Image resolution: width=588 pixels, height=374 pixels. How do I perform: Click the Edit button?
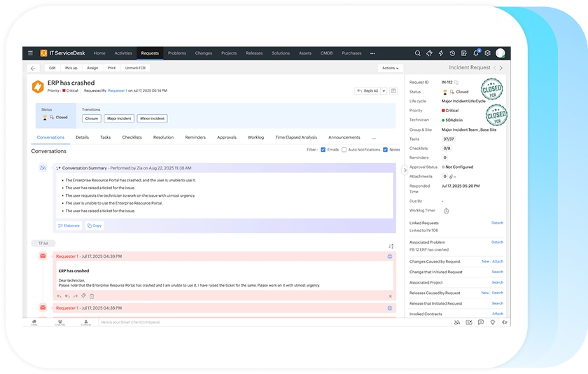pos(52,68)
